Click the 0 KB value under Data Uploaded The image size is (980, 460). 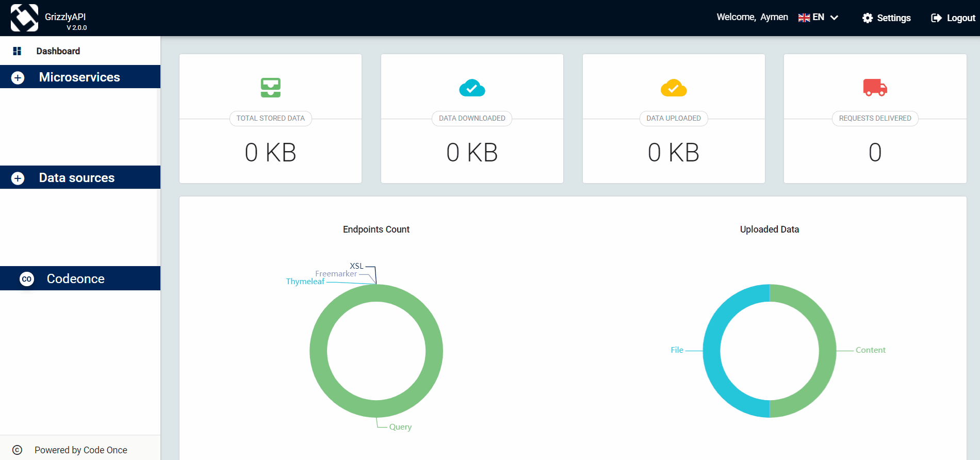pos(674,153)
